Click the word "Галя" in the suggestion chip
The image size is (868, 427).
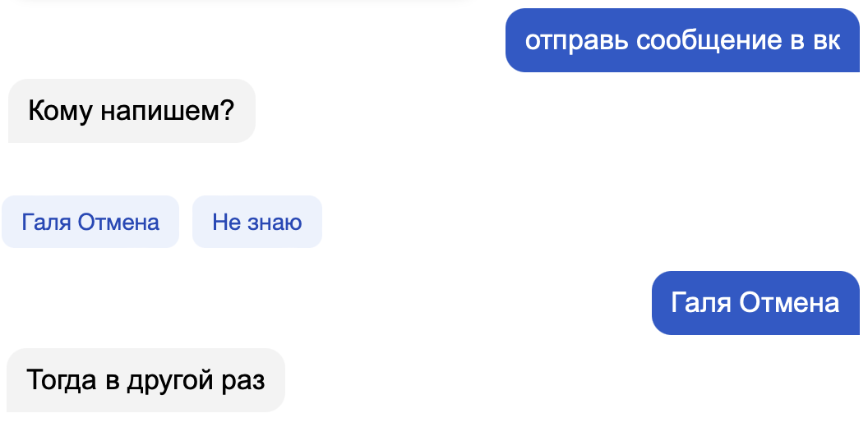(46, 222)
